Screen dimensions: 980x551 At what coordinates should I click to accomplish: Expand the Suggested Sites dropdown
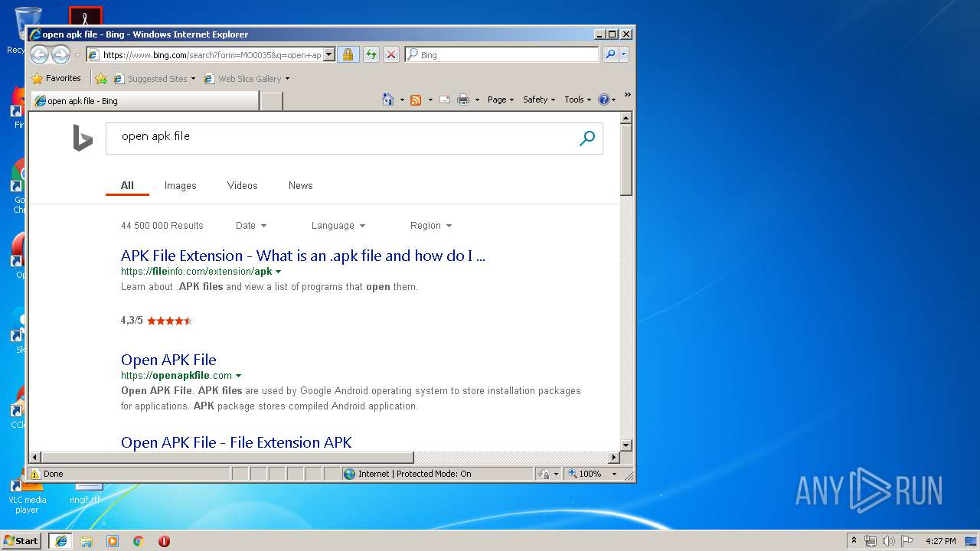pyautogui.click(x=194, y=78)
